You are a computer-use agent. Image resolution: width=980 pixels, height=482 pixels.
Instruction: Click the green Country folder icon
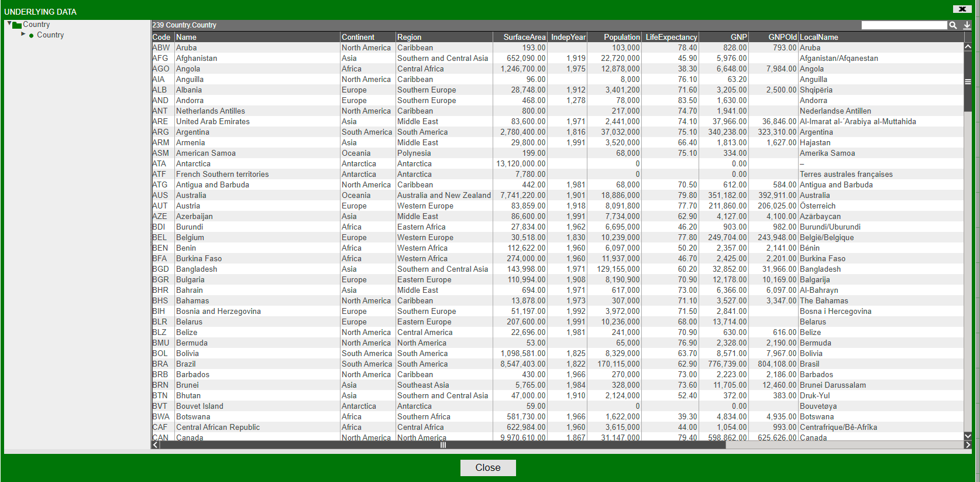tap(17, 25)
